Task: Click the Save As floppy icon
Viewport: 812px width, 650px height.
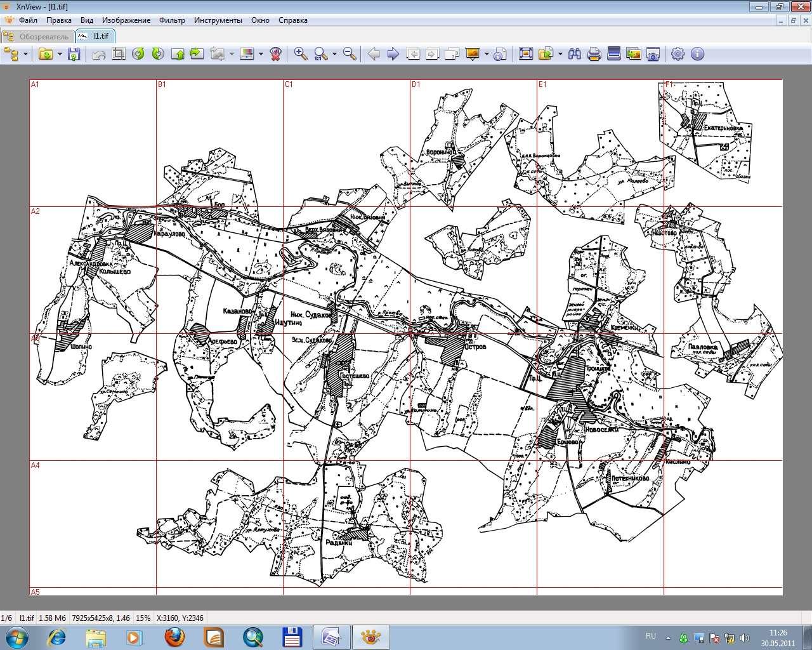Action: (x=74, y=54)
